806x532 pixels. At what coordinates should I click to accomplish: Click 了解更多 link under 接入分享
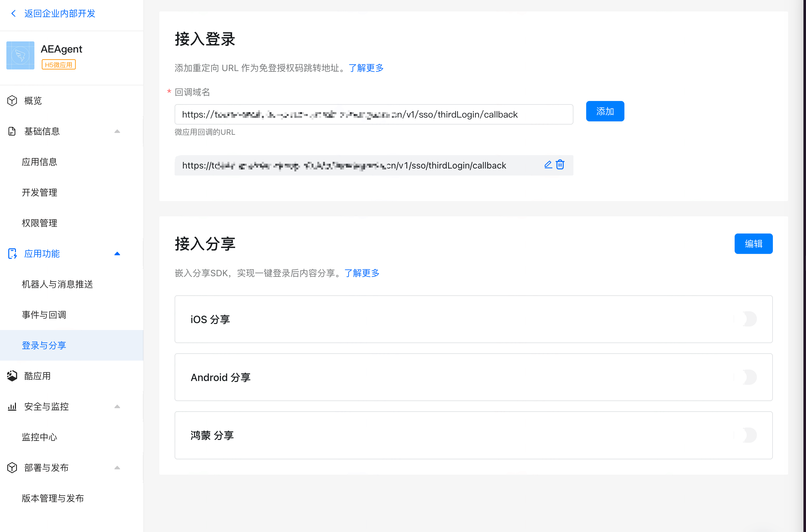(x=362, y=273)
